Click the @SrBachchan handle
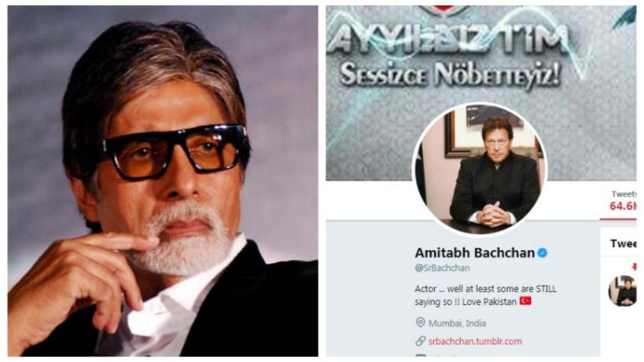Screen dimensions: 644x362 (x=442, y=268)
